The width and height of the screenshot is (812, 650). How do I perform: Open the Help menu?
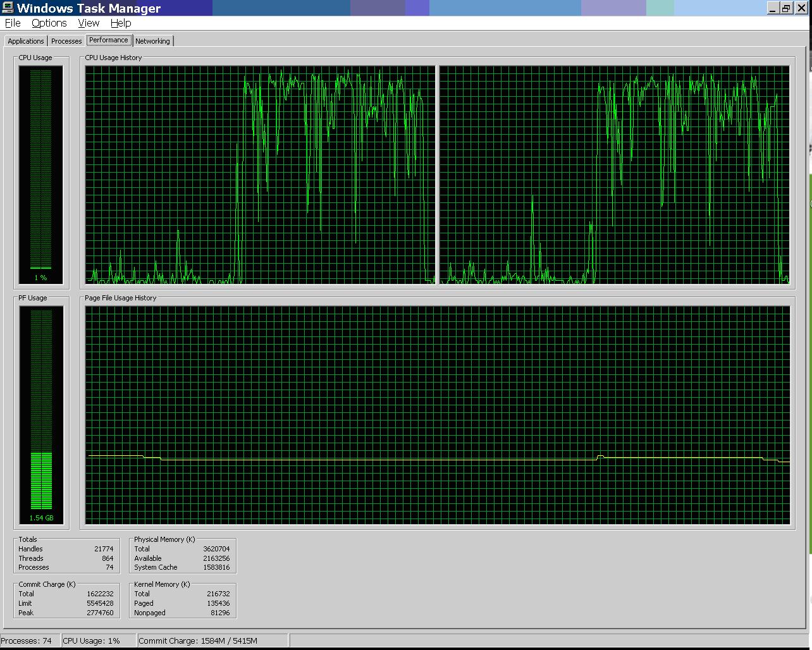(121, 23)
